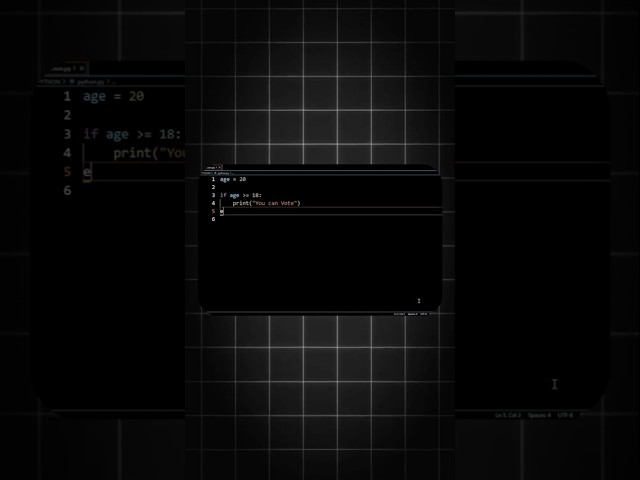This screenshot has width=640, height=480.
Task: Click "if age >= 18:" in the small center editor
Action: click(x=240, y=195)
